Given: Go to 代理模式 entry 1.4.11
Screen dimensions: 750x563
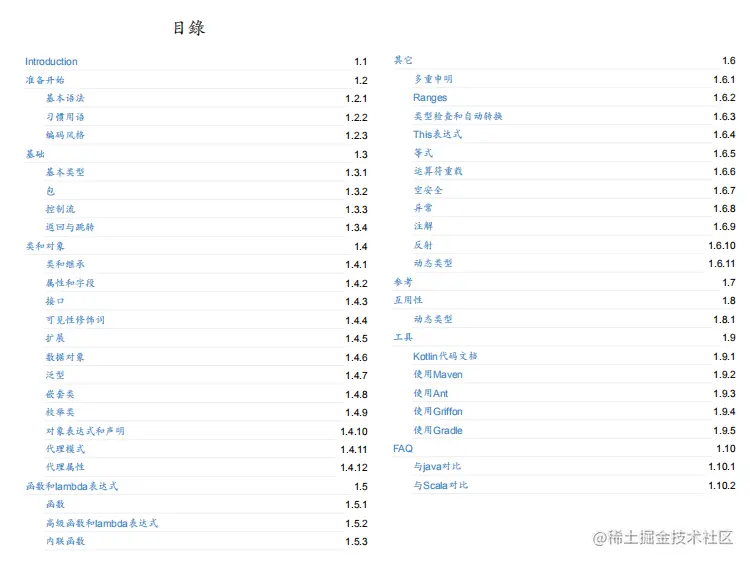Looking at the screenshot, I should pos(65,449).
